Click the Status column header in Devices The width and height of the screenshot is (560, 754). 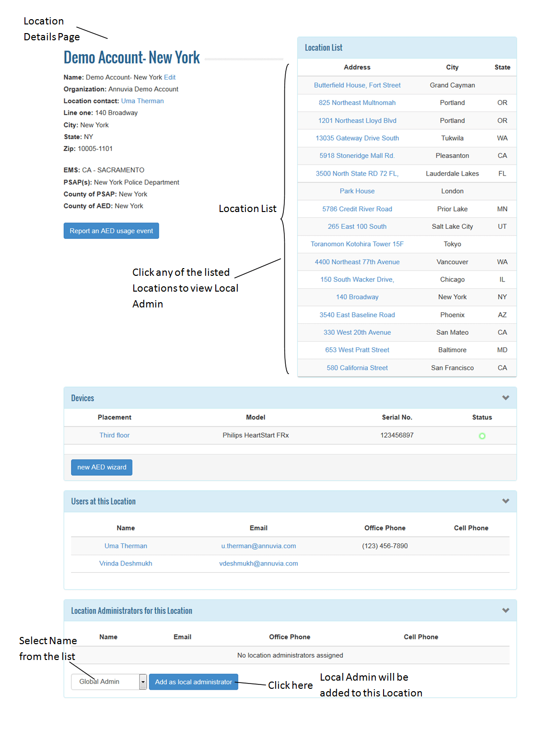[x=482, y=417]
